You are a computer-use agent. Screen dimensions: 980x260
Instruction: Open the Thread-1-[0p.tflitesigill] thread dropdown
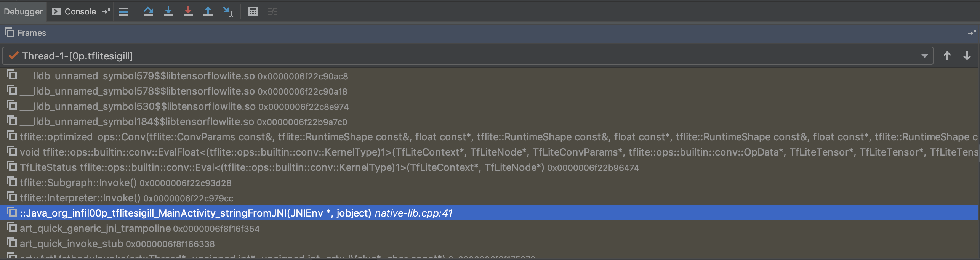click(925, 56)
